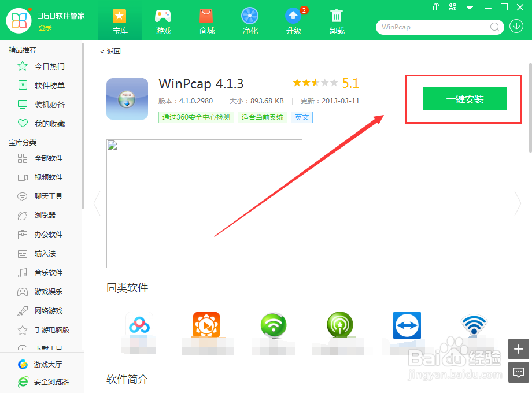Click 大小：893.68 KB text
This screenshot has width=532, height=393.
click(257, 101)
